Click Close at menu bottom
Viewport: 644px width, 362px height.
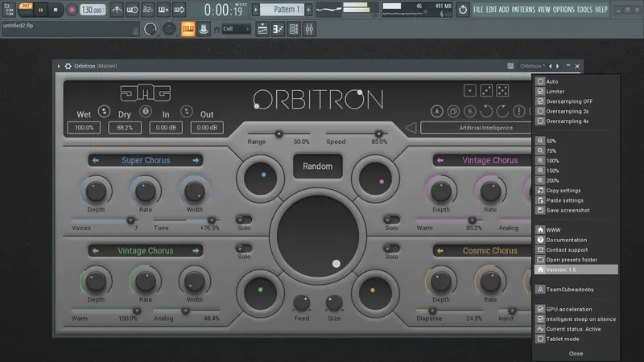pos(576,353)
